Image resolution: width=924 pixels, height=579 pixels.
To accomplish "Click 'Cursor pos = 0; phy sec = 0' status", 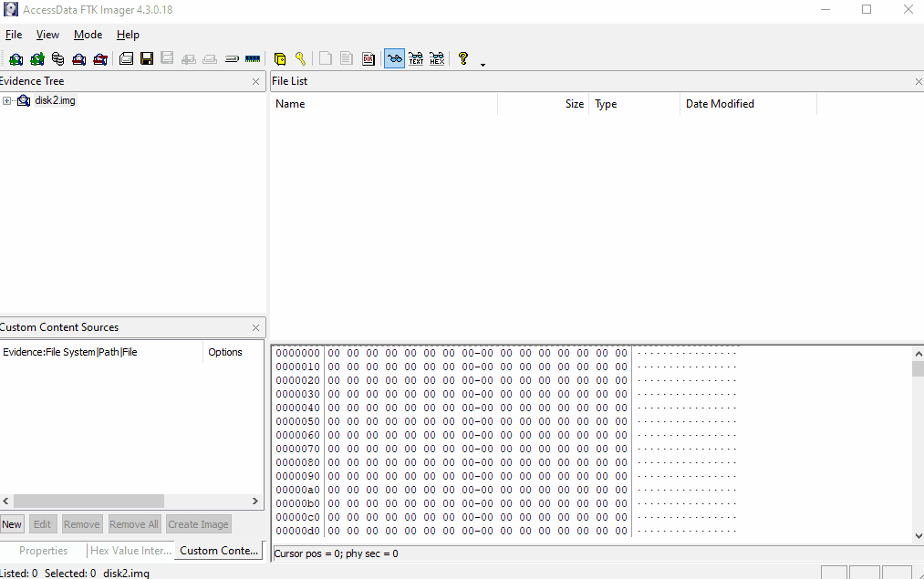I will (x=336, y=553).
